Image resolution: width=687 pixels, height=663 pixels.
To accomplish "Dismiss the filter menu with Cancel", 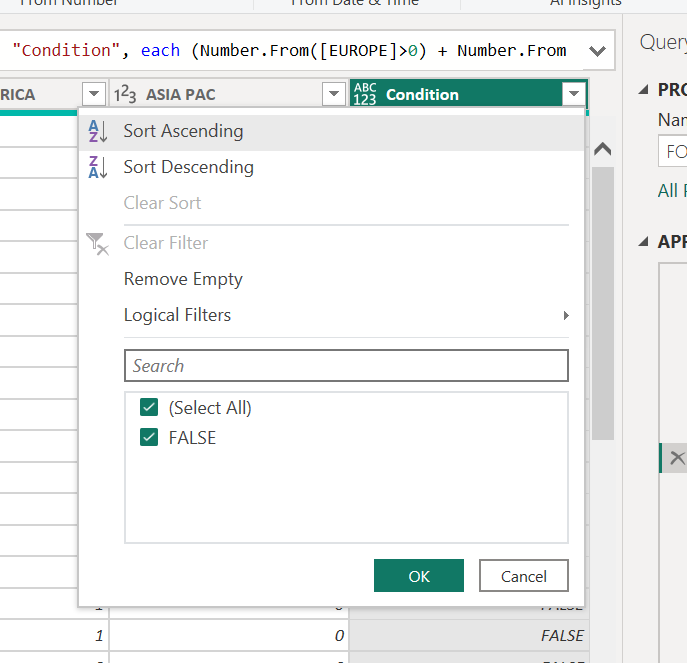I will (x=524, y=576).
